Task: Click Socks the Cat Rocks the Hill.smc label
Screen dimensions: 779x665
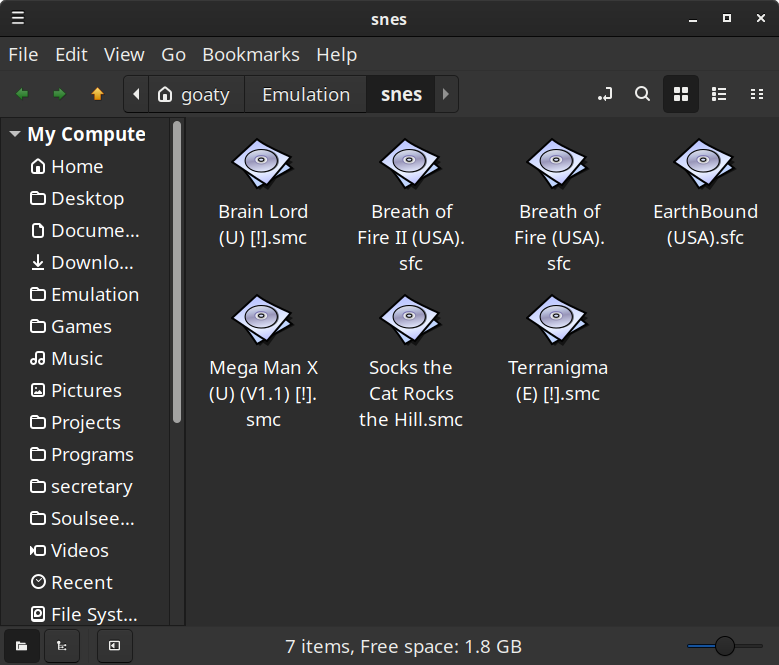Action: (x=411, y=393)
